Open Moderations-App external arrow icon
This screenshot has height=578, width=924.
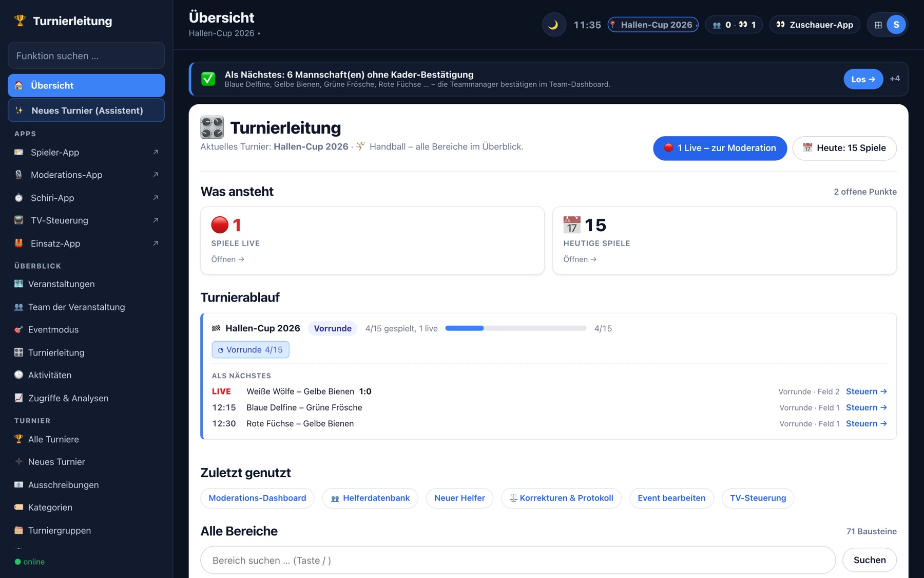pyautogui.click(x=156, y=175)
